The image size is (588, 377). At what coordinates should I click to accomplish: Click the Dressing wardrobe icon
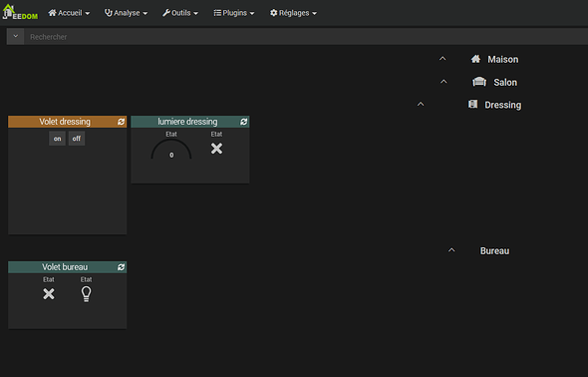pyautogui.click(x=472, y=104)
